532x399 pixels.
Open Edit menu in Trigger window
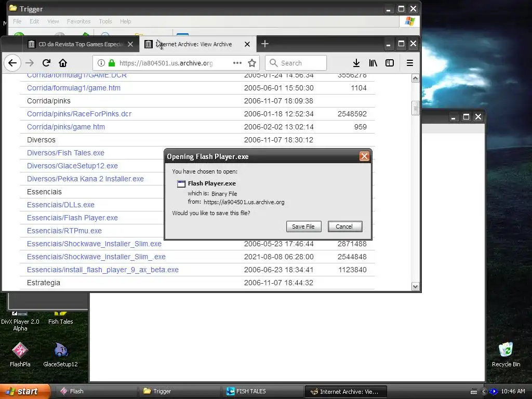34,21
